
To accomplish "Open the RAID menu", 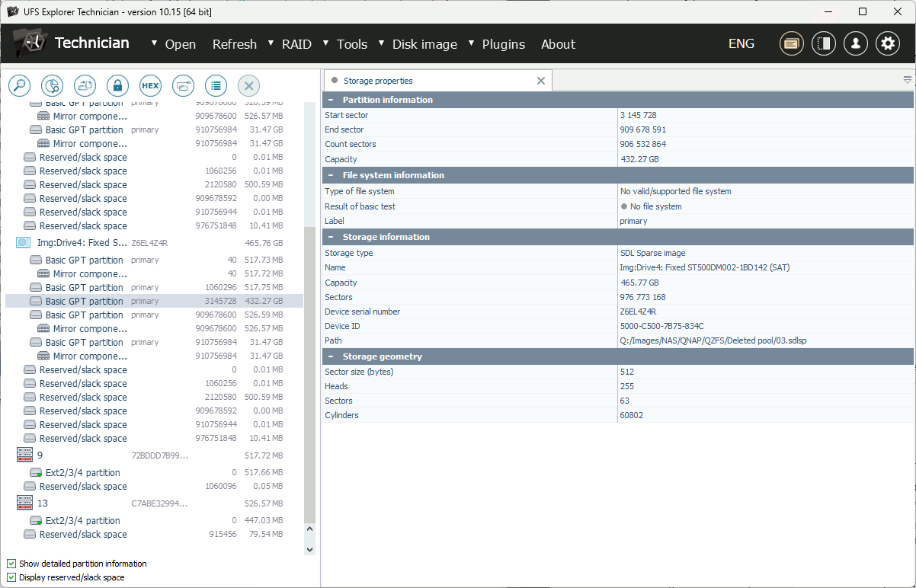I will 296,44.
